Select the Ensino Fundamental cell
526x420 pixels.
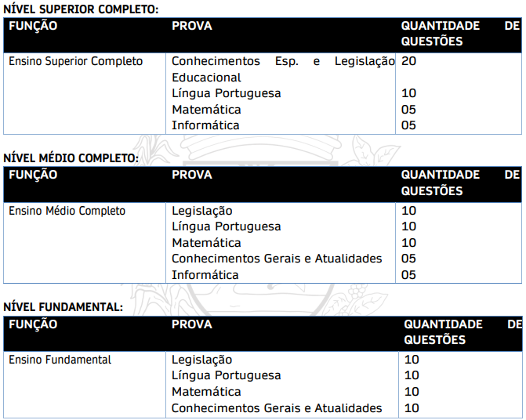point(60,360)
